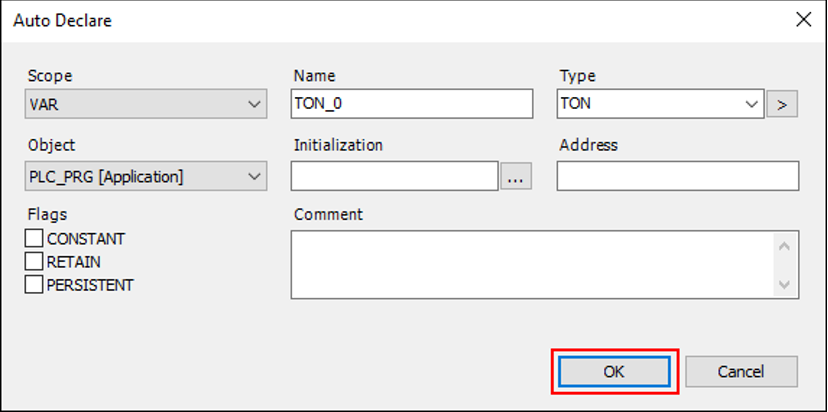Screen dimensions: 828x412
Task: Click inside the Comment text area
Action: pyautogui.click(x=530, y=264)
